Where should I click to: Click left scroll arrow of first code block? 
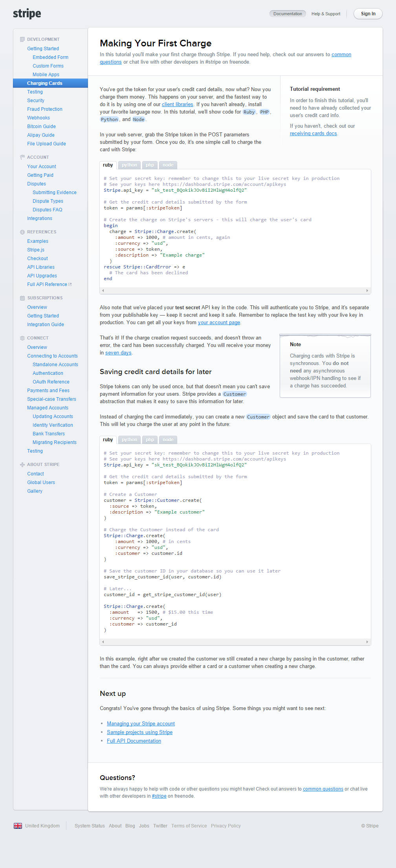point(103,291)
